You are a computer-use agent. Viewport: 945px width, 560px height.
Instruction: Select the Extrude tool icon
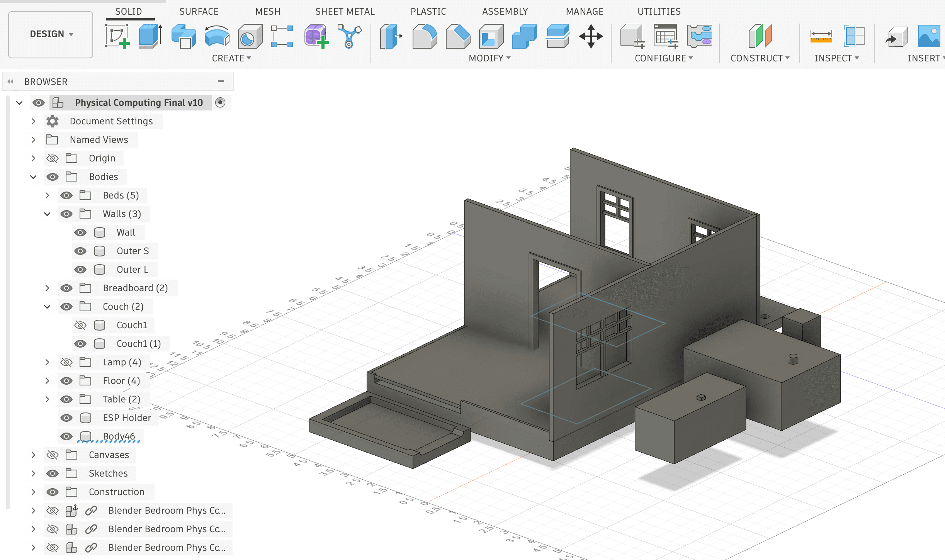150,36
